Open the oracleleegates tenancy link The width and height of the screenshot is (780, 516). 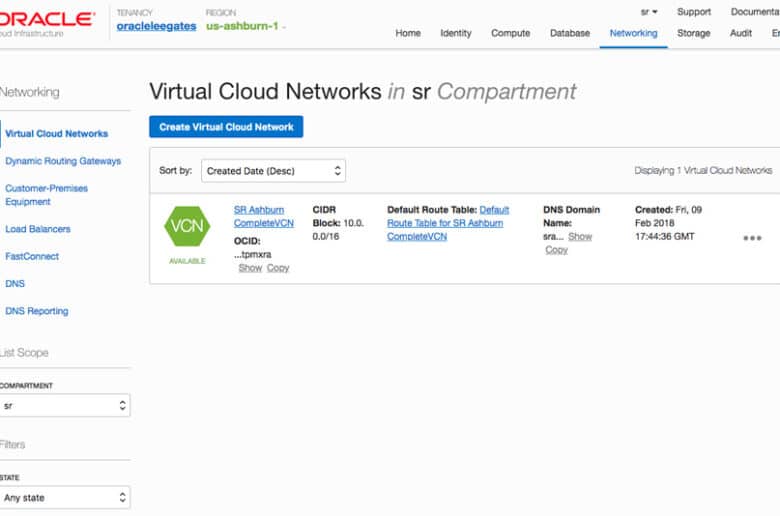point(156,26)
